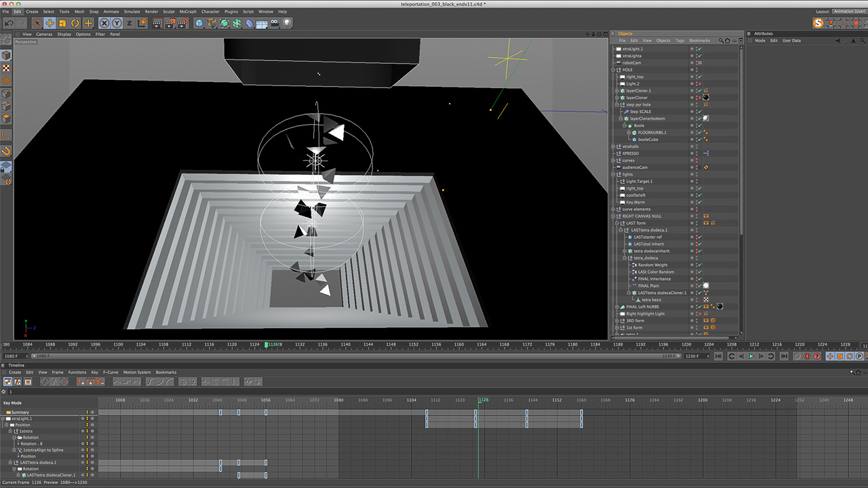Click the search magnifier in Objects panel
The image size is (868, 488).
[x=720, y=41]
